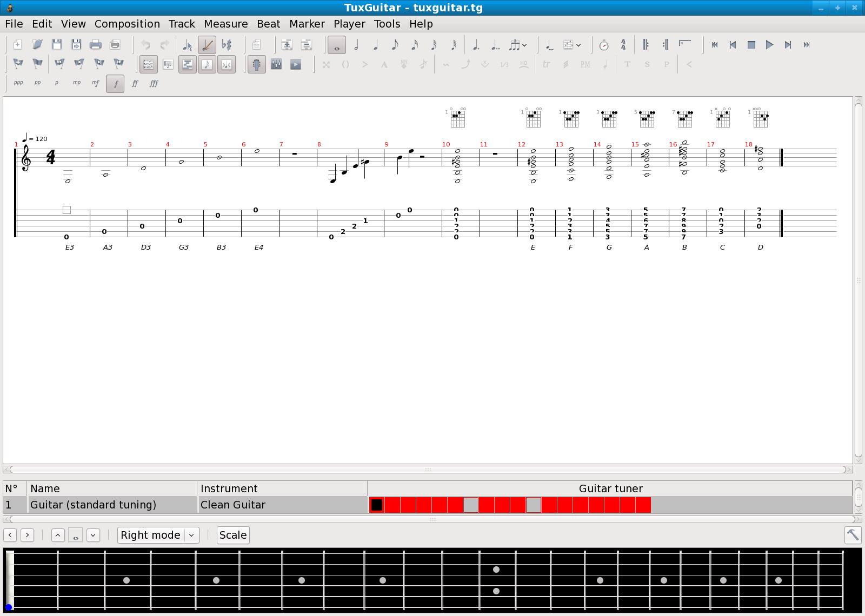Open the mixer icon
The width and height of the screenshot is (865, 616).
coord(276,64)
